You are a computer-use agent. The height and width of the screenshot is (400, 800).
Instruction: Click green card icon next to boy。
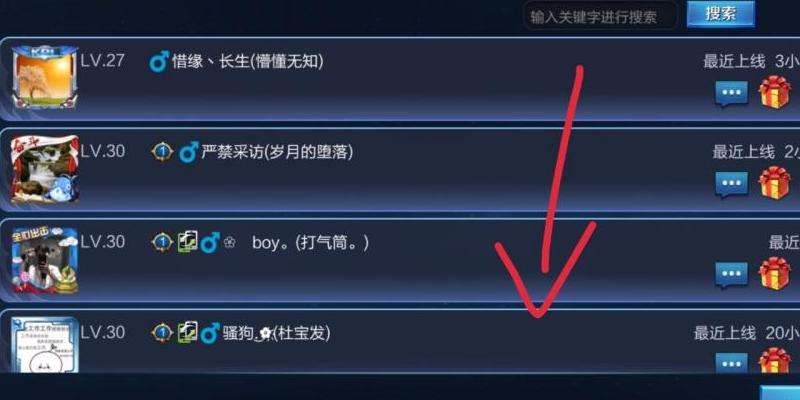tap(187, 242)
